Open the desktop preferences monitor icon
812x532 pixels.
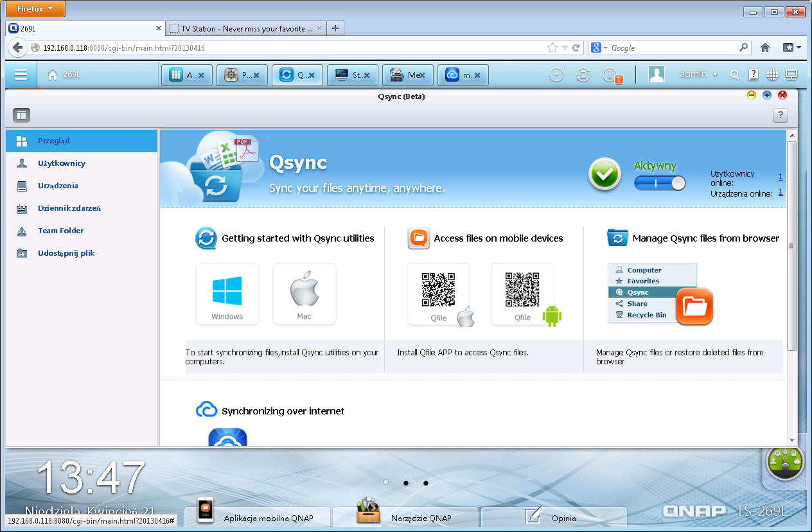point(791,75)
